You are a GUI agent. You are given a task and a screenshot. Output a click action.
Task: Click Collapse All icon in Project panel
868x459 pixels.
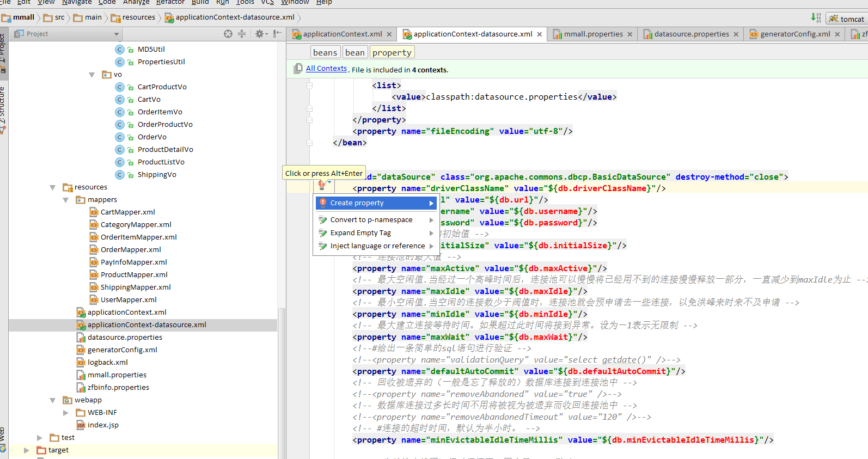tap(242, 34)
